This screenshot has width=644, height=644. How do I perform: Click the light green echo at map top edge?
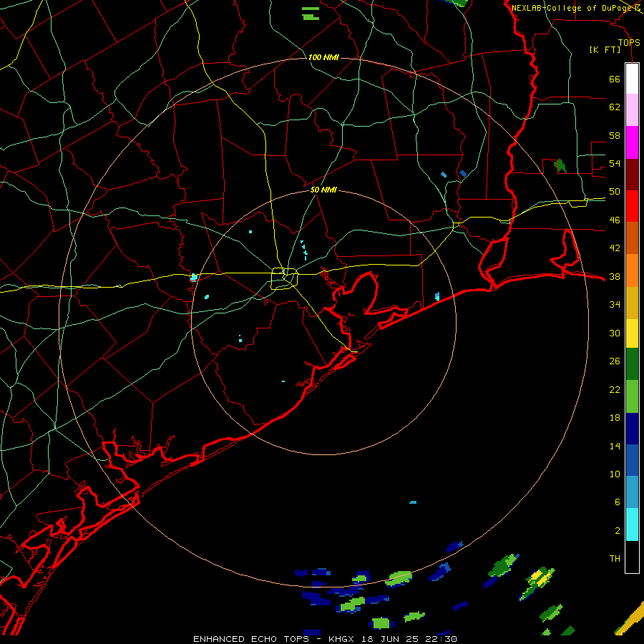point(311,14)
